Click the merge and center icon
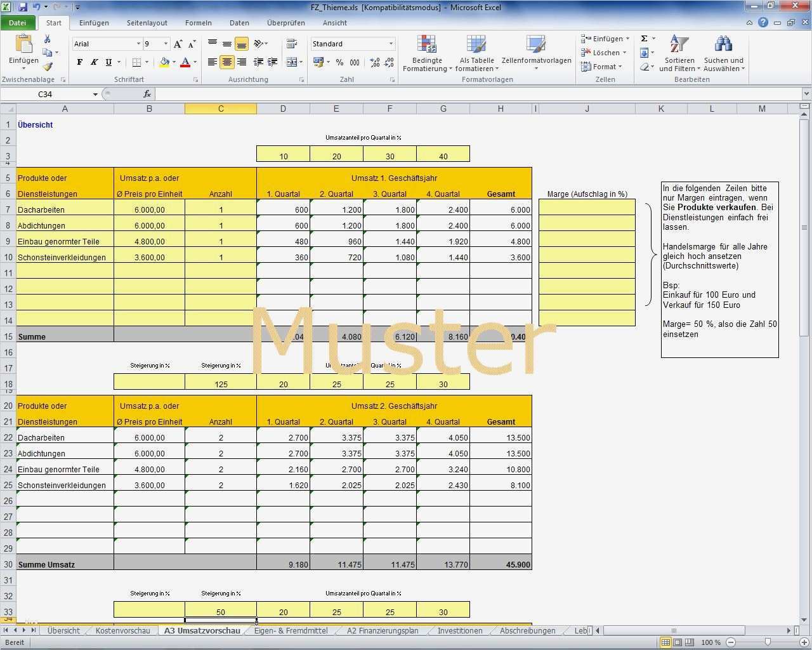The width and height of the screenshot is (812, 650). pos(292,62)
